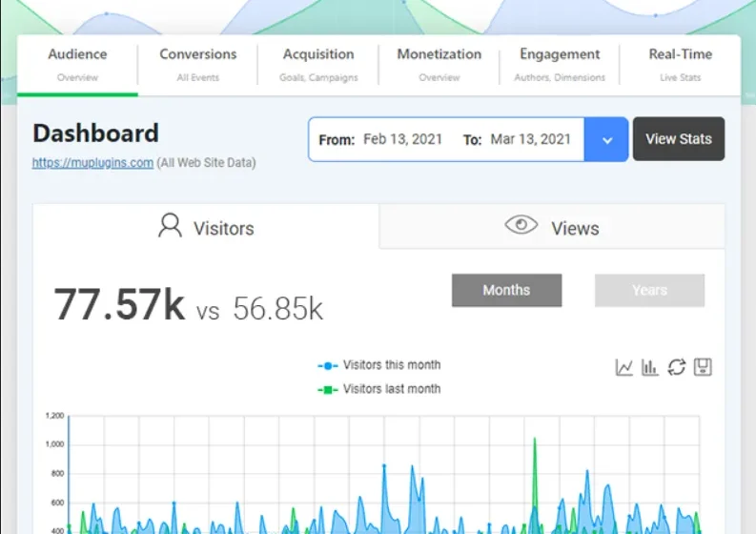This screenshot has width=756, height=534.
Task: Select the Views chart tab
Action: (552, 227)
